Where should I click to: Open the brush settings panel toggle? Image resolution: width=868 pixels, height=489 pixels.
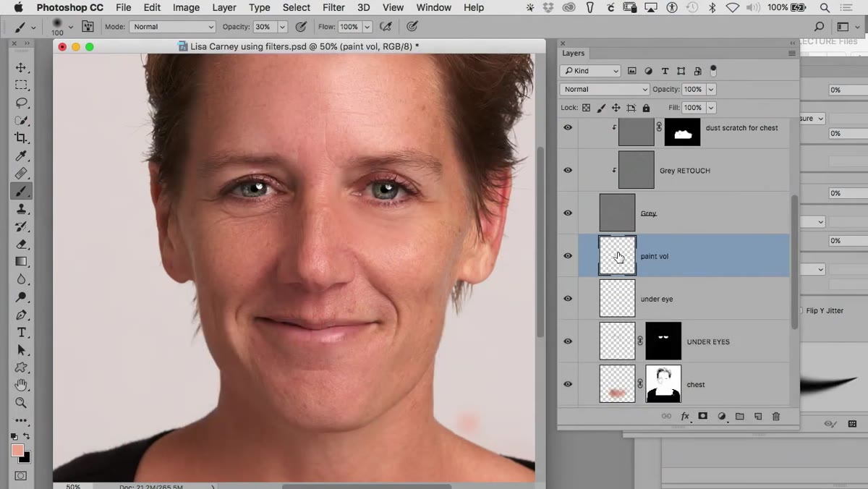(88, 27)
